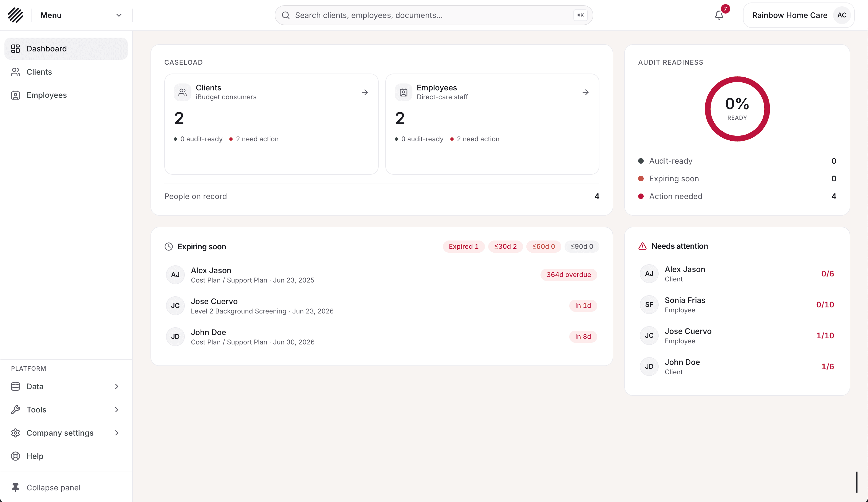Click the ⌘K shortcut badge
Image resolution: width=868 pixels, height=502 pixels.
click(x=580, y=15)
